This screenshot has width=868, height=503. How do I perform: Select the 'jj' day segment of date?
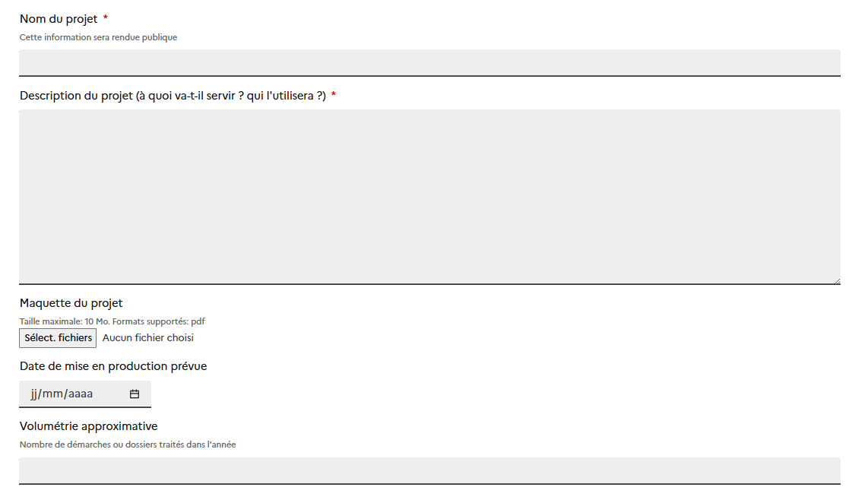(x=34, y=394)
